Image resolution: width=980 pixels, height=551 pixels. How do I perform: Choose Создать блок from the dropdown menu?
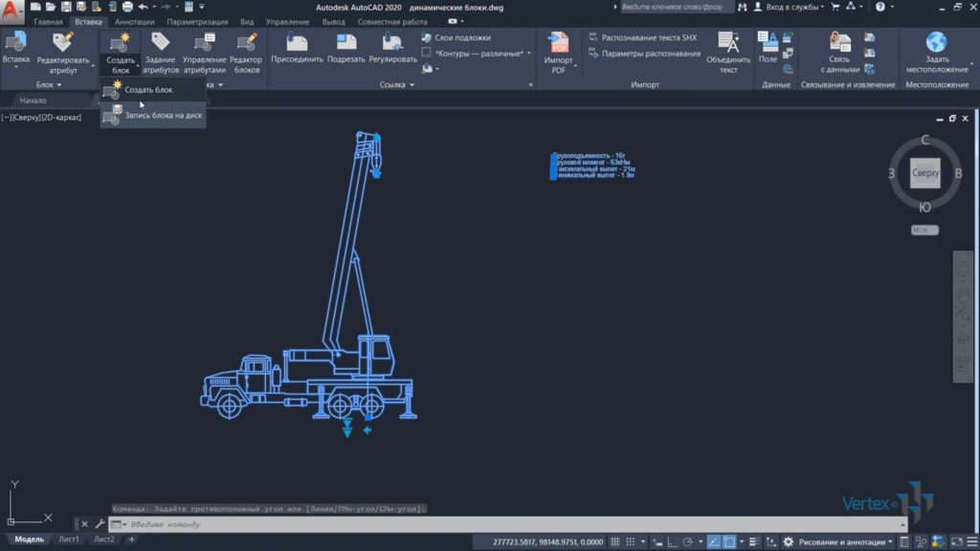[153, 90]
